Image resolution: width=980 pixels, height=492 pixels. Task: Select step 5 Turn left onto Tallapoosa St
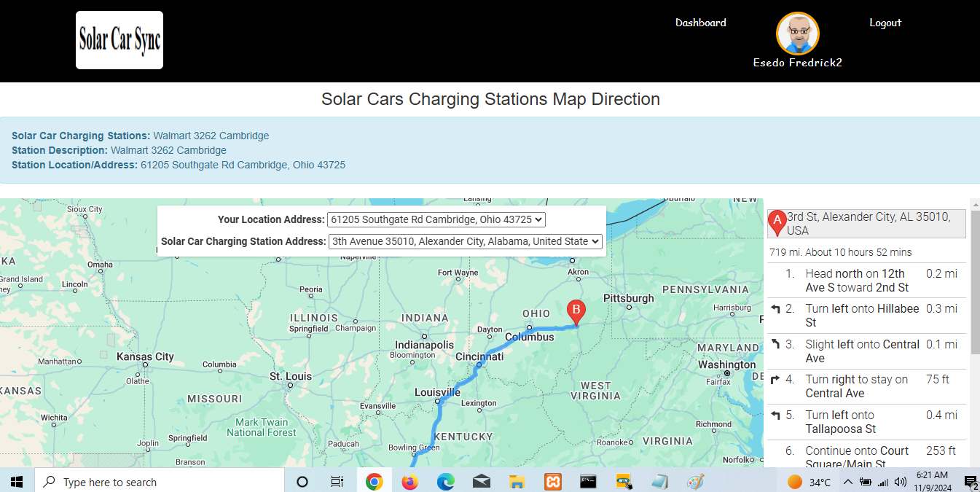tap(866, 422)
